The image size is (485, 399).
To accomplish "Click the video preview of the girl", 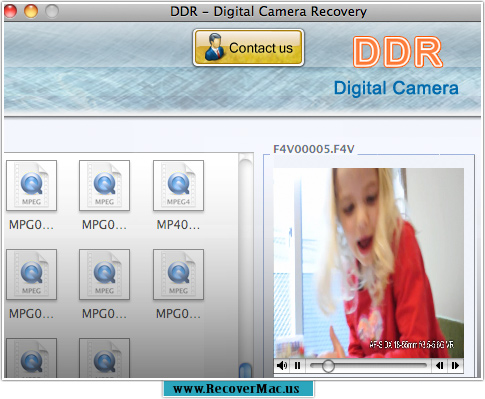I will pos(368,263).
